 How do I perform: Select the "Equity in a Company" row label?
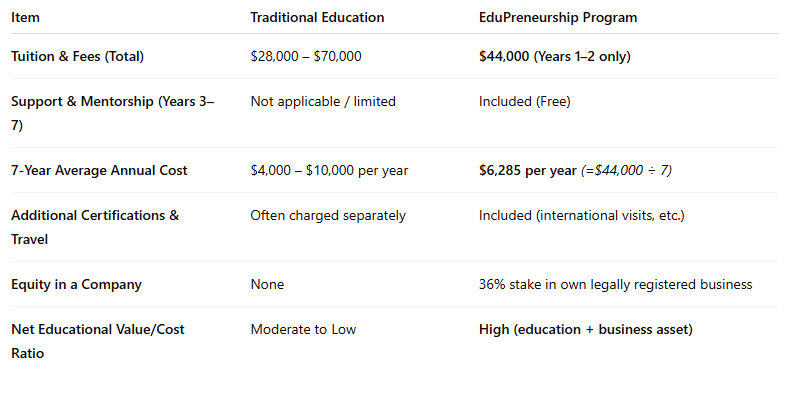[76, 284]
